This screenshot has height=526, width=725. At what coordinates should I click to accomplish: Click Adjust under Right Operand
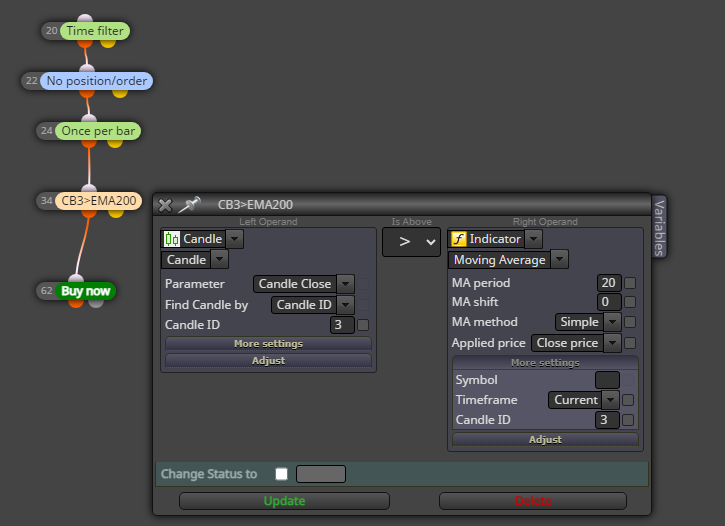point(545,440)
